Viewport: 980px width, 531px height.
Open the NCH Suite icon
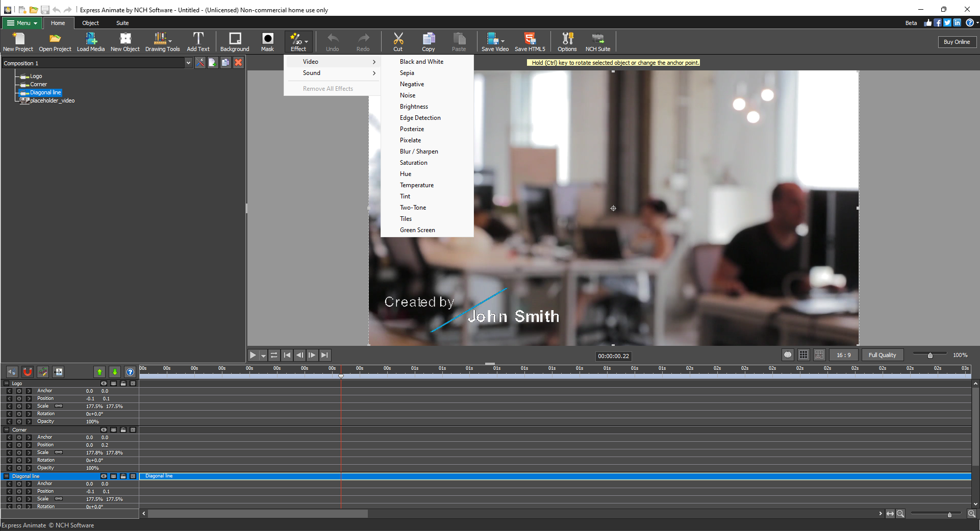click(x=597, y=41)
